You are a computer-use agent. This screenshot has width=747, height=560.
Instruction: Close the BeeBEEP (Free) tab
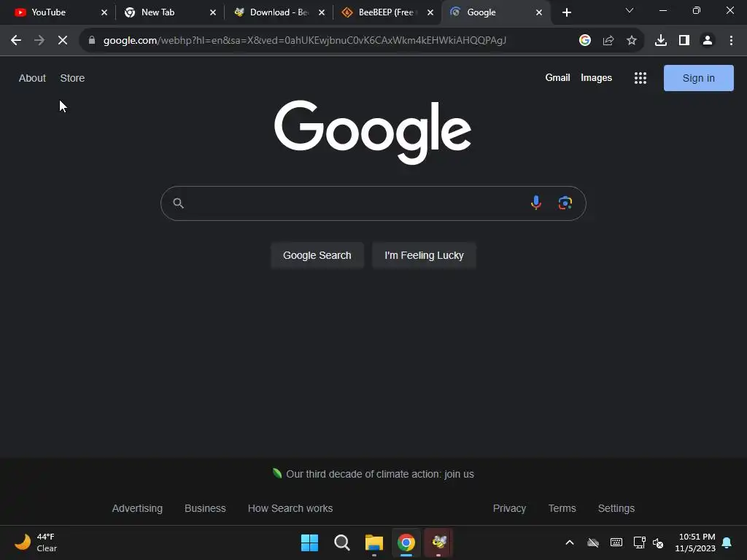tap(430, 12)
